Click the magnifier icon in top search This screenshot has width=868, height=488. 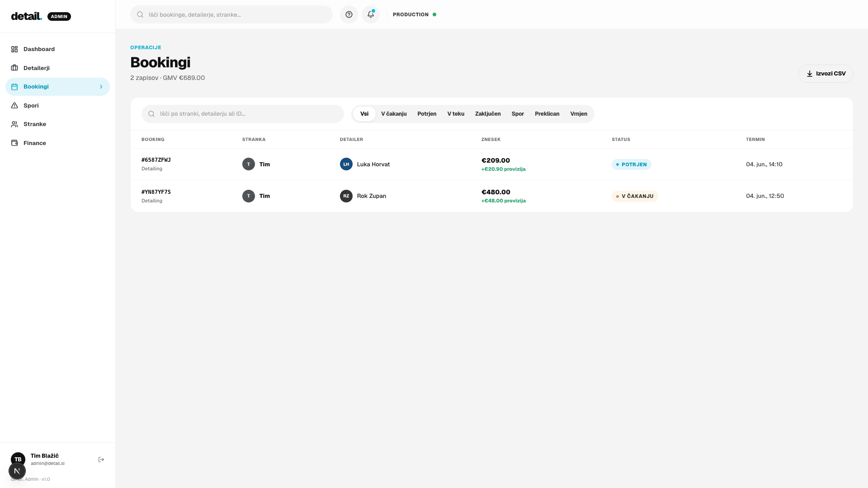140,14
